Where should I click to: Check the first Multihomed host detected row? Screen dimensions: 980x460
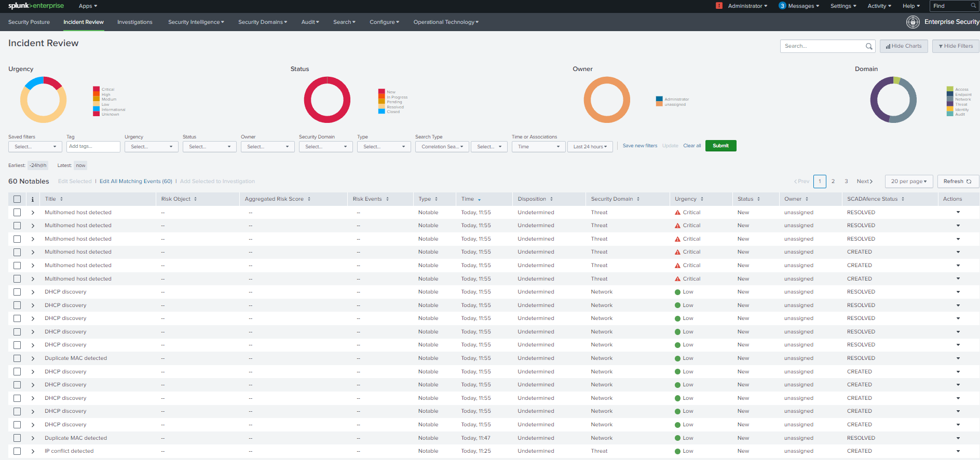click(x=17, y=213)
